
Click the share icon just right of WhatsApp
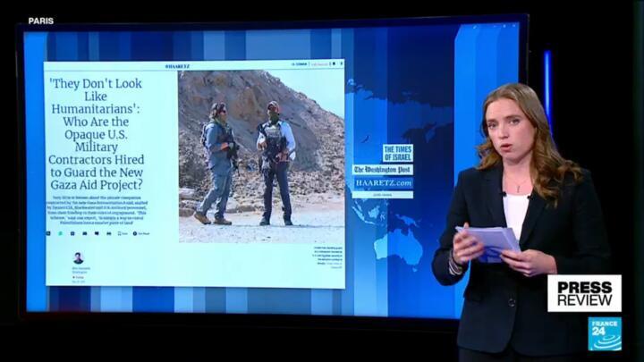click(72, 233)
